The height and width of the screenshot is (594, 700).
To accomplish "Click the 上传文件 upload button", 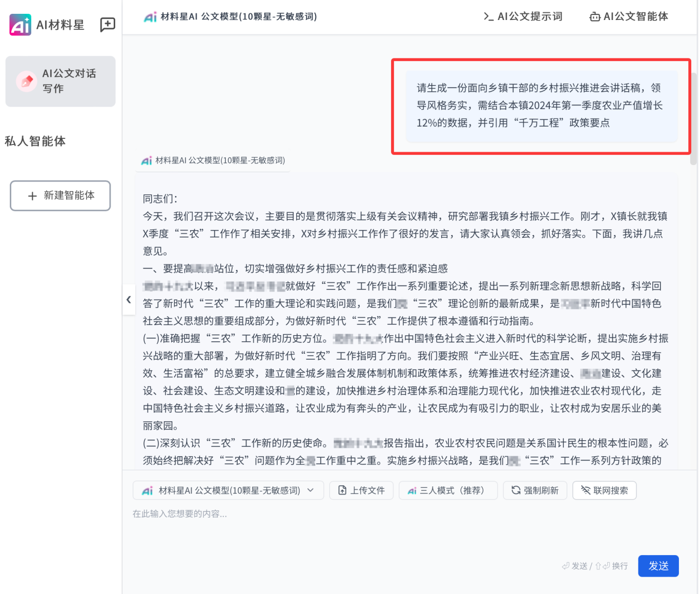I will coord(361,490).
